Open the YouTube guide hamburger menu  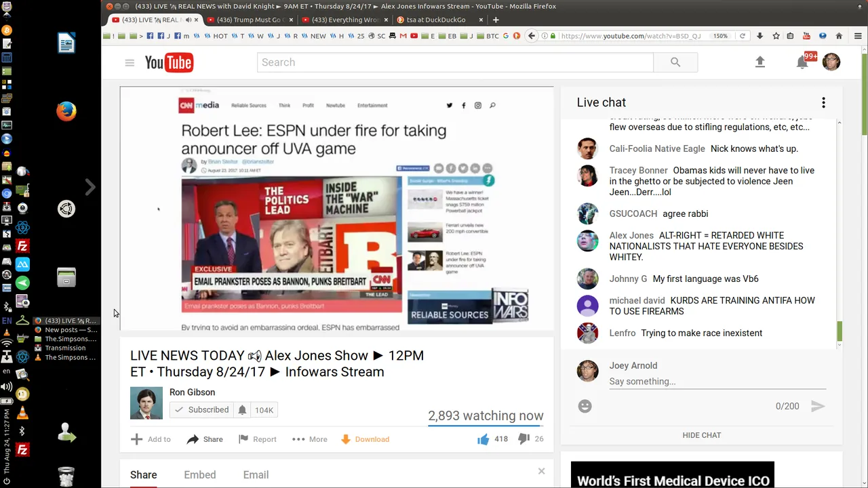pyautogui.click(x=130, y=62)
